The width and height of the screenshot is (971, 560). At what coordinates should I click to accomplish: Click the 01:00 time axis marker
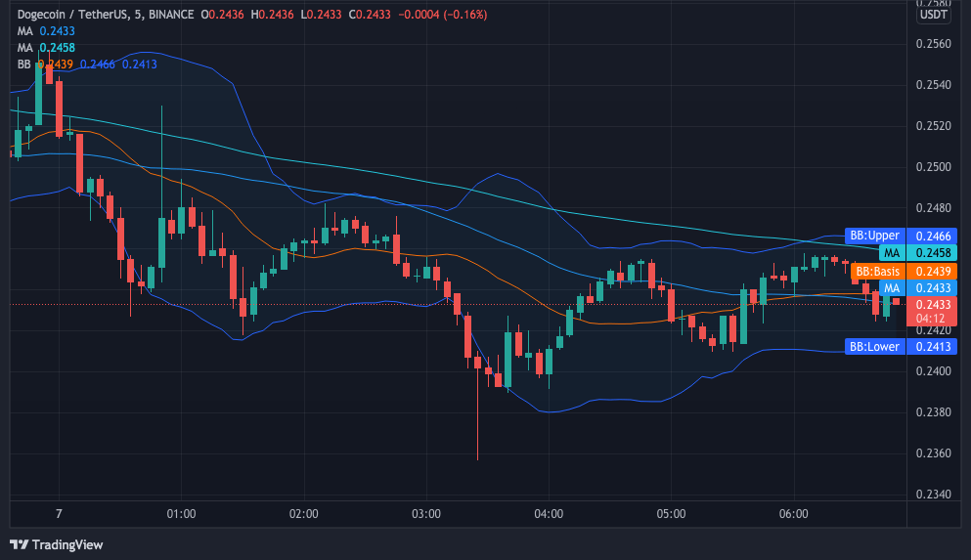pyautogui.click(x=182, y=514)
